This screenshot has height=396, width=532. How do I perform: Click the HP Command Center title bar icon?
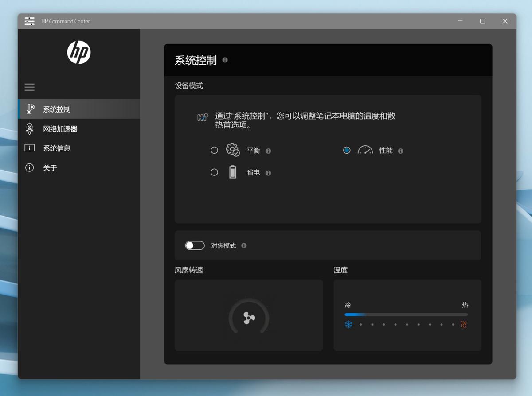[30, 21]
